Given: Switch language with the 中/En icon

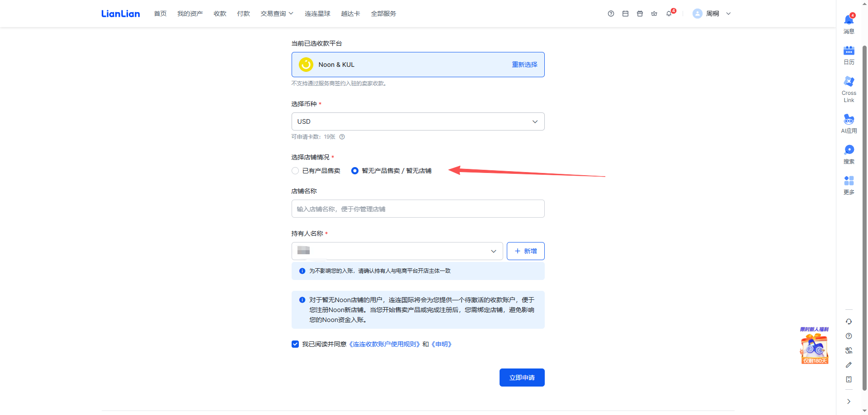Looking at the screenshot, I should (x=849, y=350).
